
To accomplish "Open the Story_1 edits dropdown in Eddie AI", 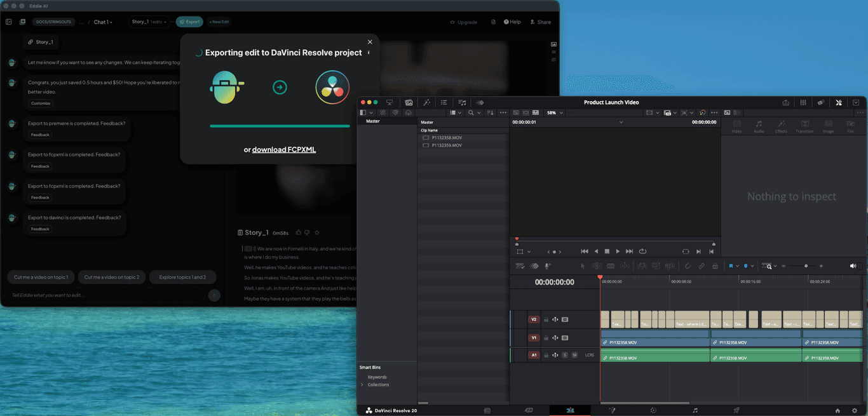I will (x=149, y=22).
